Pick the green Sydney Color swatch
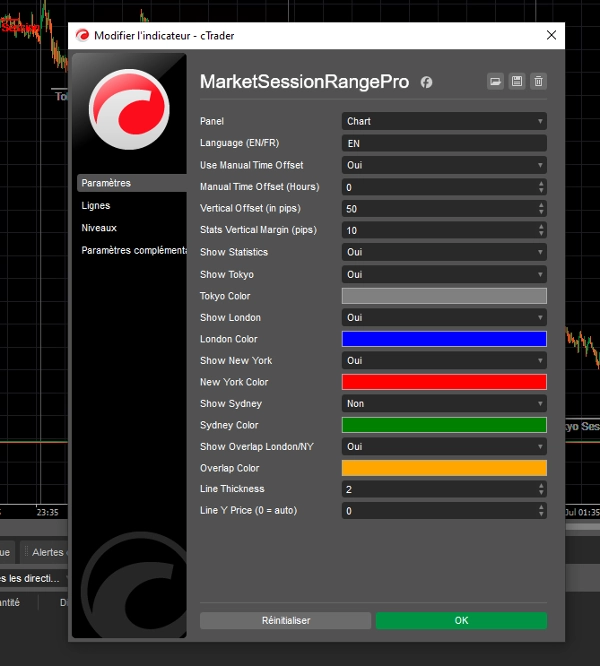The height and width of the screenshot is (666, 600). click(x=444, y=425)
